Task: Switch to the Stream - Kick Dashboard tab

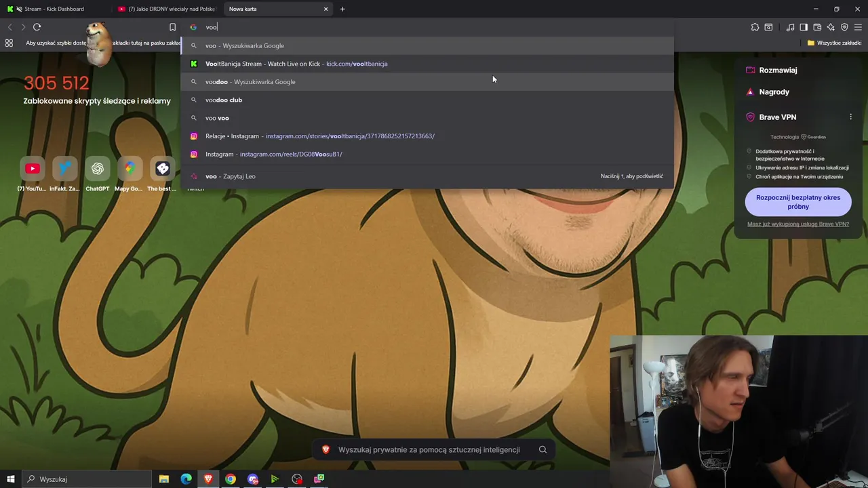Action: pyautogui.click(x=54, y=9)
